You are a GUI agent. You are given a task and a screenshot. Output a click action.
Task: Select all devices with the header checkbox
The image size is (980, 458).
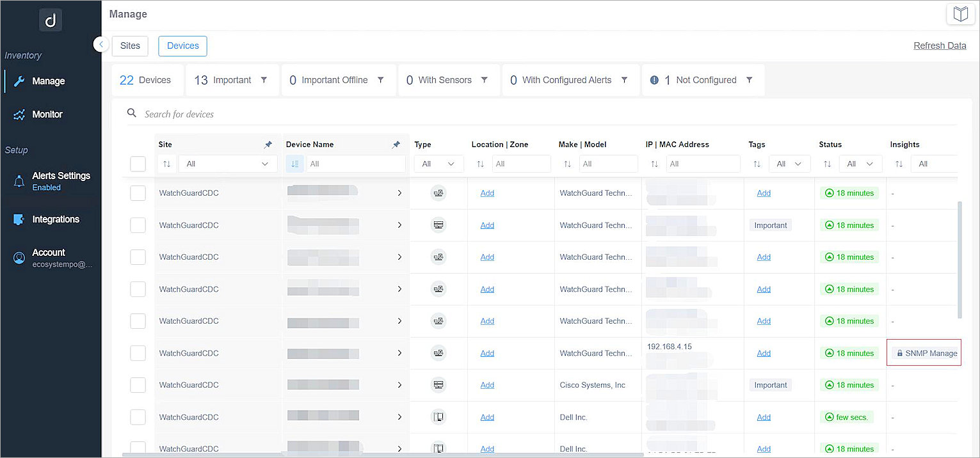[x=138, y=164]
